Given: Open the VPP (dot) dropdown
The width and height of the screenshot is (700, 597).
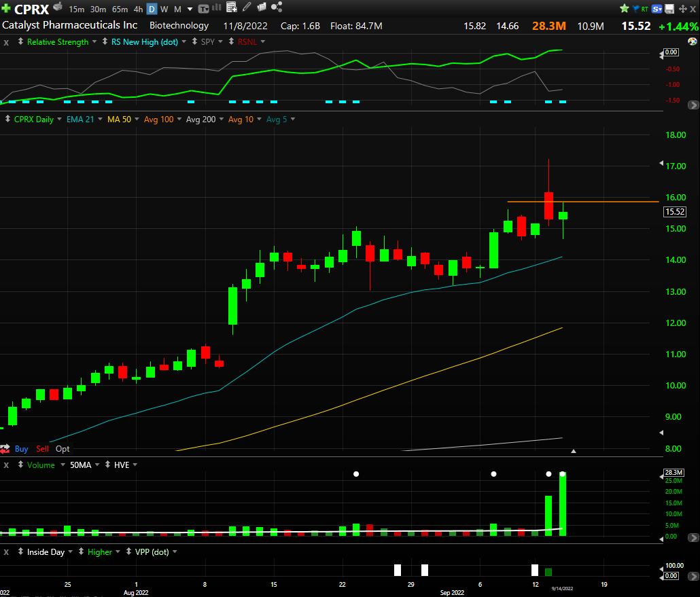Looking at the screenshot, I should pyautogui.click(x=175, y=552).
